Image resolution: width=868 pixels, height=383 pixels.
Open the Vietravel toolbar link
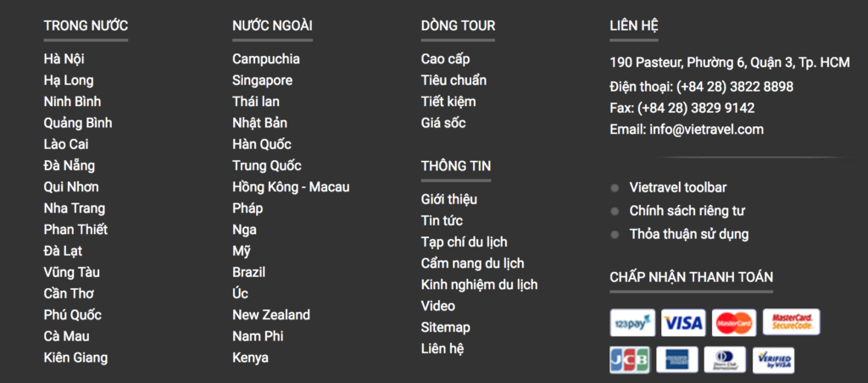(677, 187)
